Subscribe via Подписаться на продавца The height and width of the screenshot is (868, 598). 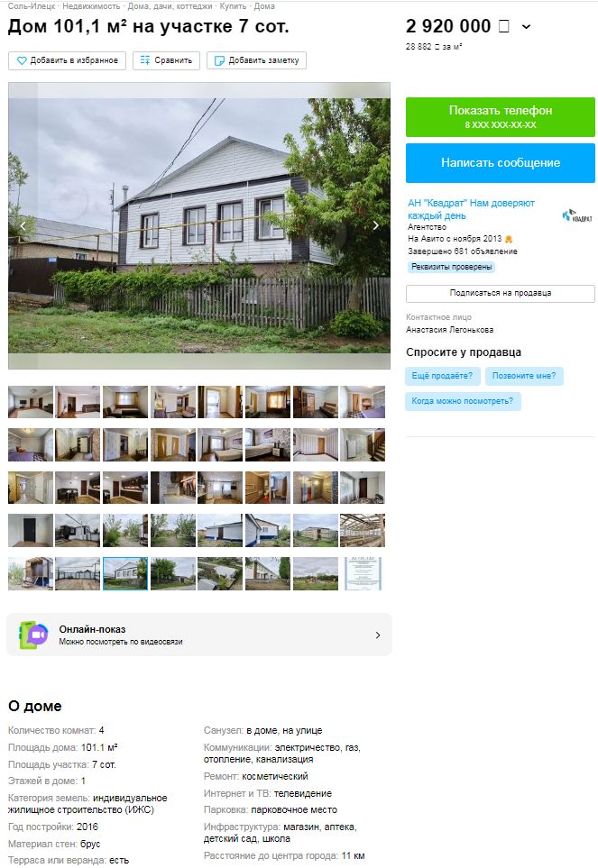pos(500,294)
